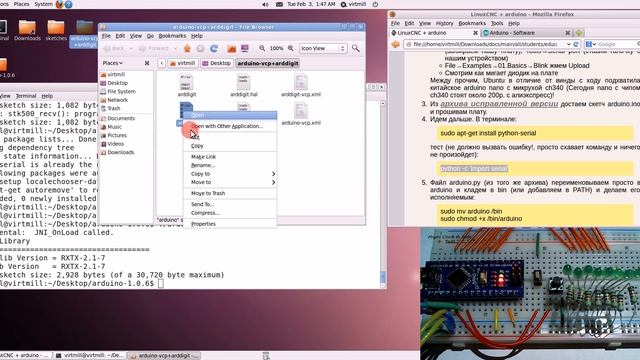Viewport: 640px width, 360px height.
Task: Choose Copy in the context menu
Action: [x=230, y=146]
